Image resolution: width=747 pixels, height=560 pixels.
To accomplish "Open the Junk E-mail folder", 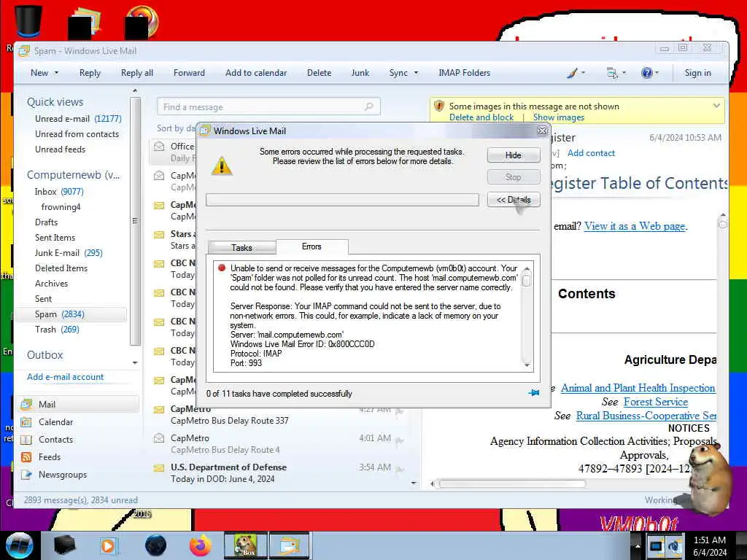I will [x=69, y=253].
